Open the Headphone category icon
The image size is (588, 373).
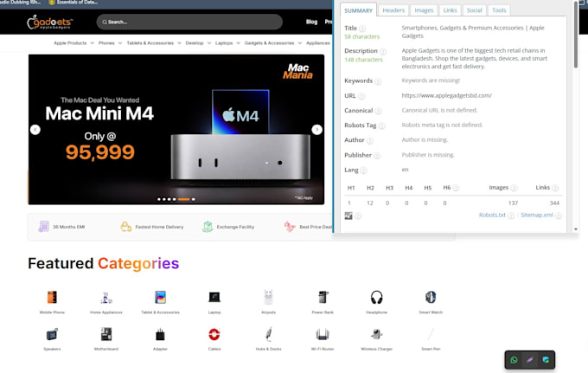coord(376,297)
